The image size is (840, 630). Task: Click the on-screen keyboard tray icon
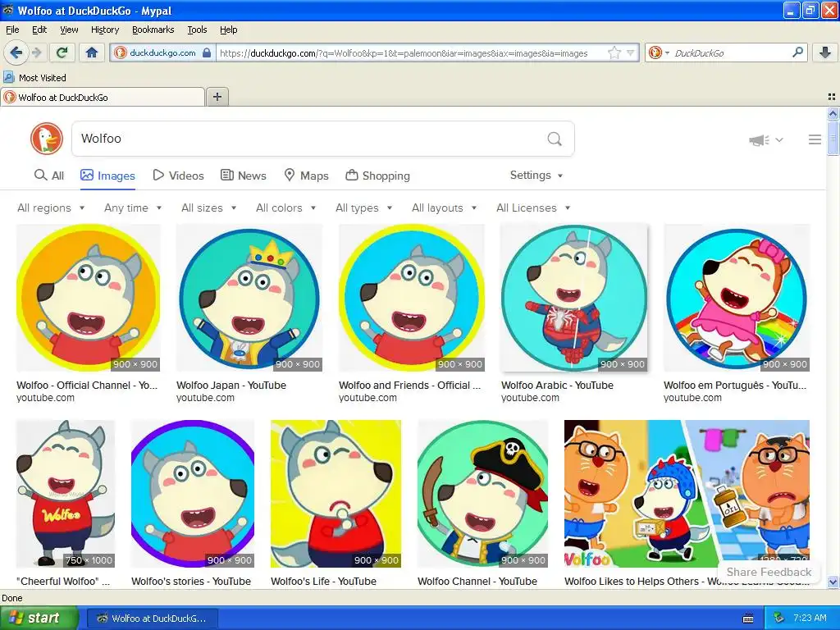[748, 619]
